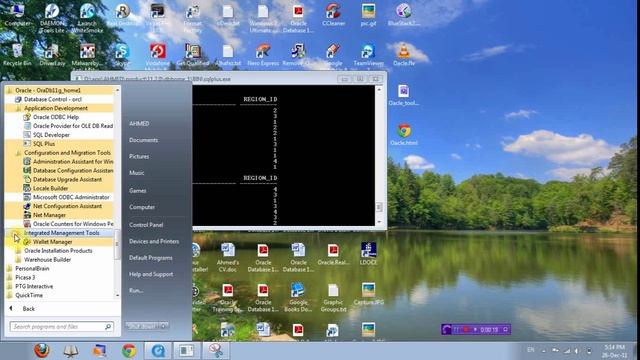640x360 pixels.
Task: Click the pause button on the recorder bar
Action: [456, 329]
